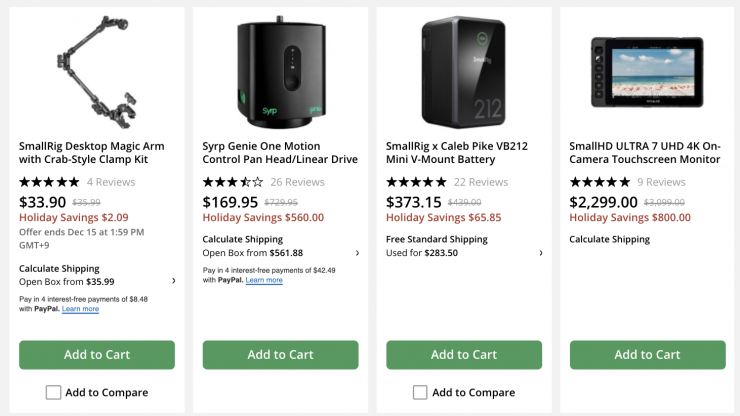
Task: Click the Magic Arm five-star rating
Action: [x=49, y=182]
